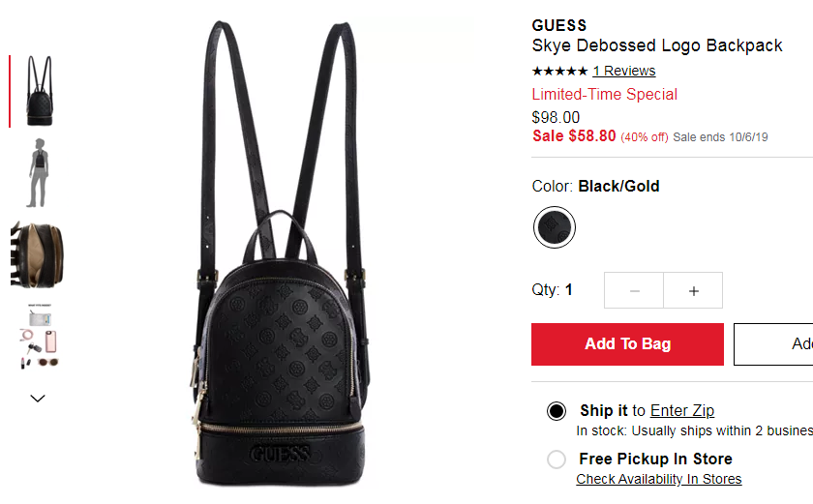Open the 1 Reviews link

[x=624, y=71]
